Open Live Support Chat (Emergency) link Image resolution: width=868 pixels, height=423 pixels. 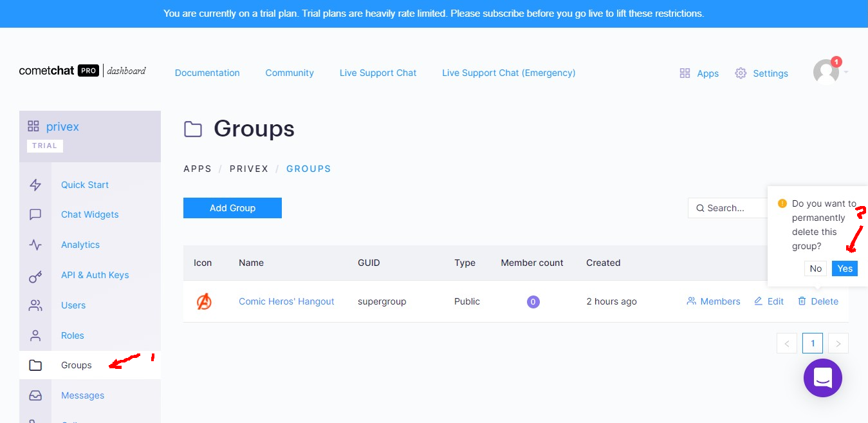[x=508, y=73]
